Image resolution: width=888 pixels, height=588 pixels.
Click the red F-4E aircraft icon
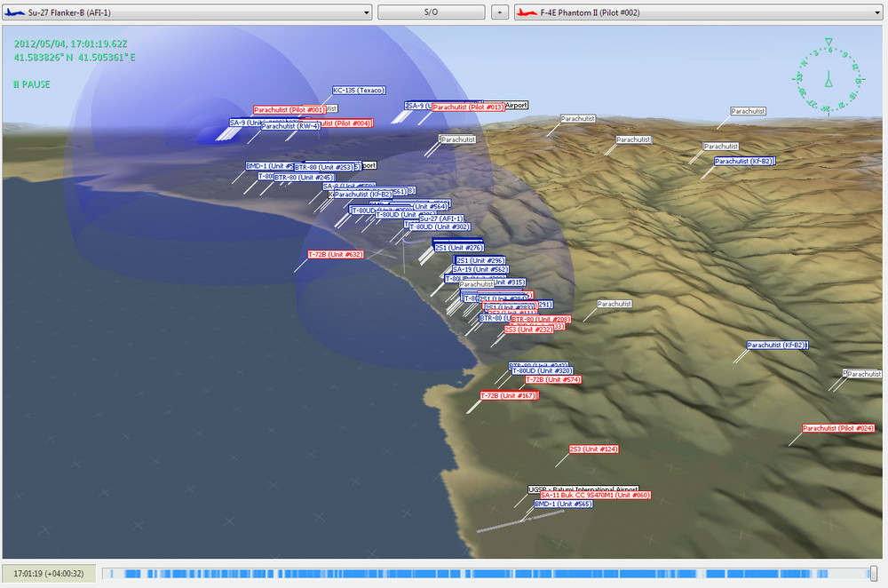(x=527, y=12)
